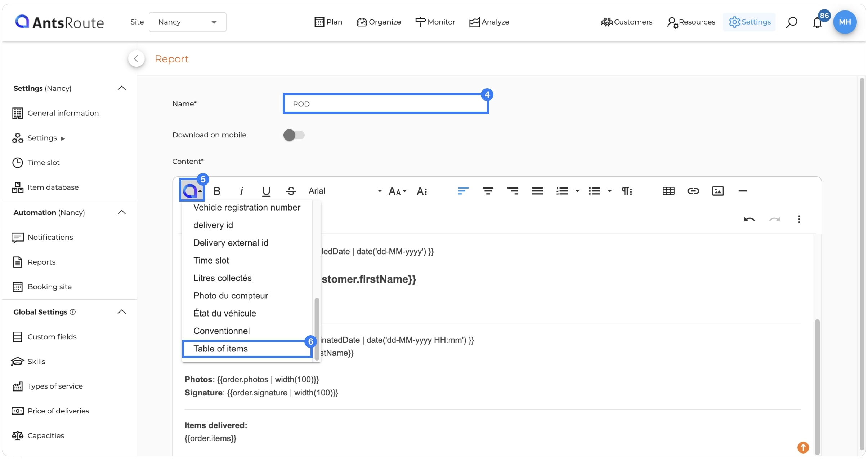The image size is (868, 460).
Task: Open the Resources menu
Action: 691,22
